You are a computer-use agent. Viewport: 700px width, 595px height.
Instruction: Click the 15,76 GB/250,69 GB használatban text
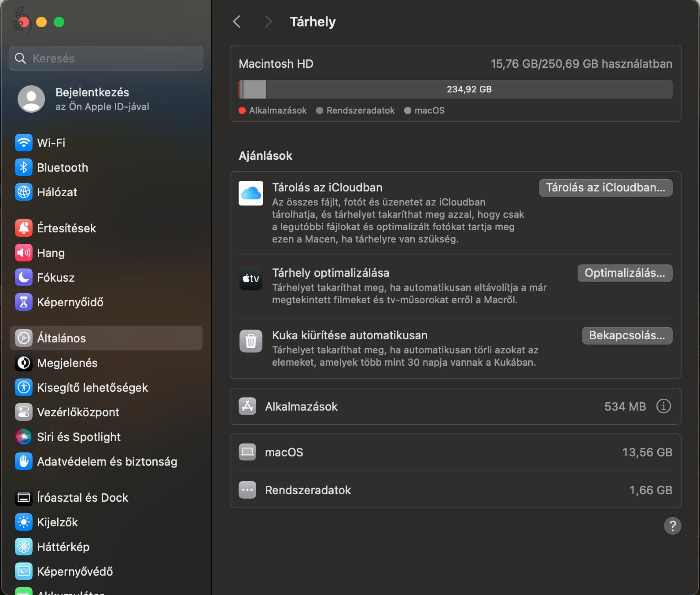coord(581,64)
